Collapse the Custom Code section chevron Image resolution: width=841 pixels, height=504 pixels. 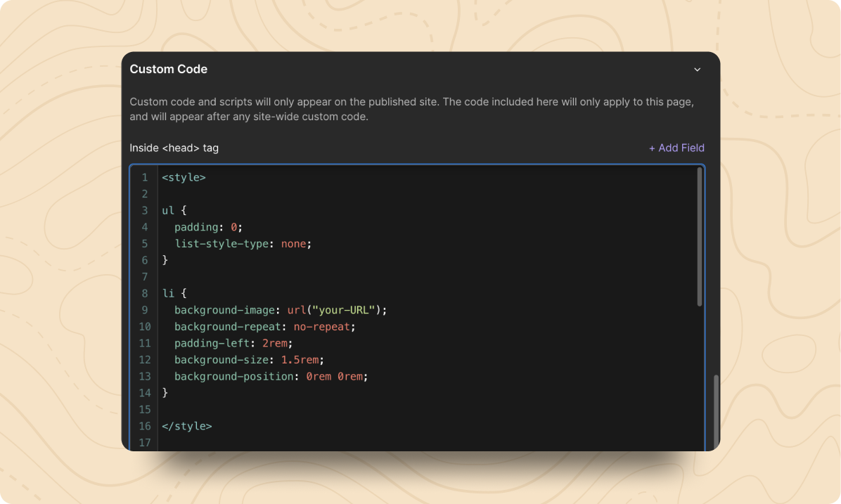[697, 70]
